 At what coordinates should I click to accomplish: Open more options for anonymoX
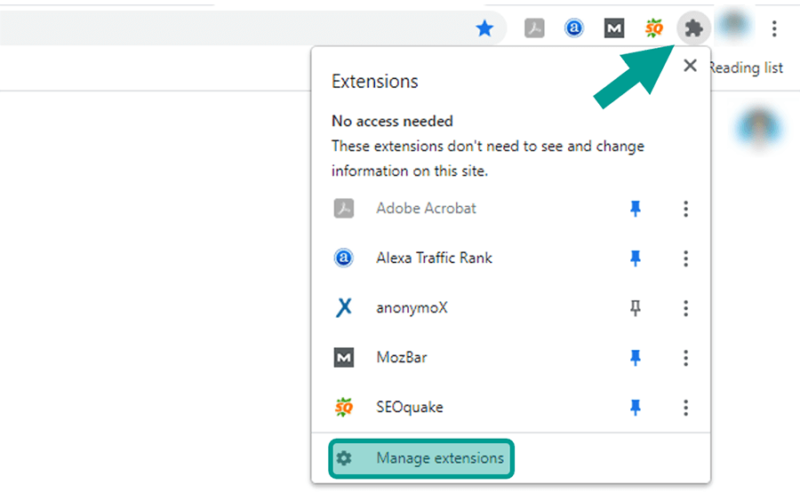point(686,308)
